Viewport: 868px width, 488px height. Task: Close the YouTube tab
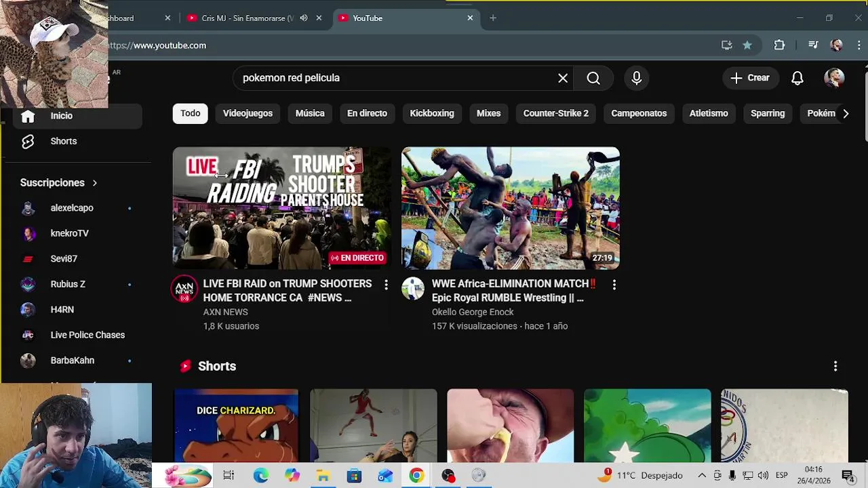tap(470, 18)
